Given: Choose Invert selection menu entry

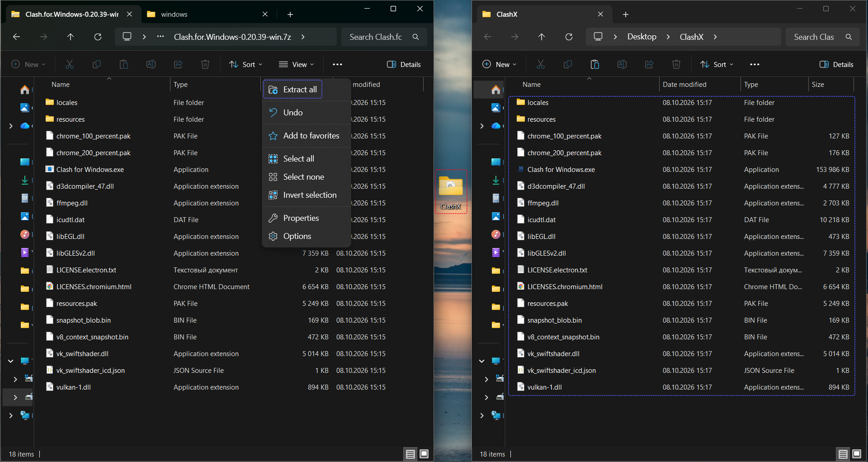Looking at the screenshot, I should tap(307, 195).
